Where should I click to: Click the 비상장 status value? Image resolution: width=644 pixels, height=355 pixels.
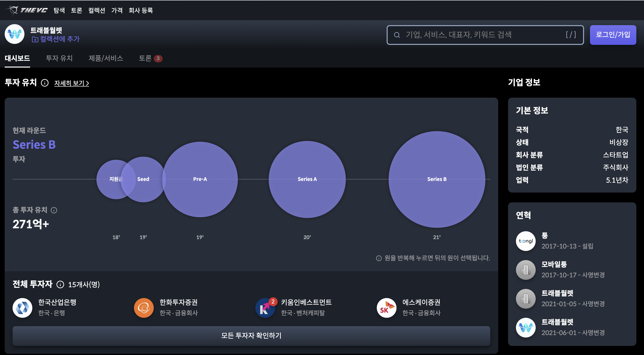pos(619,142)
